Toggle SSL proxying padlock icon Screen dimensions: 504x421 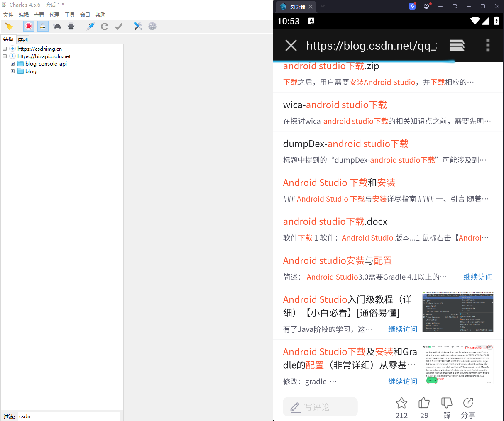coord(43,26)
